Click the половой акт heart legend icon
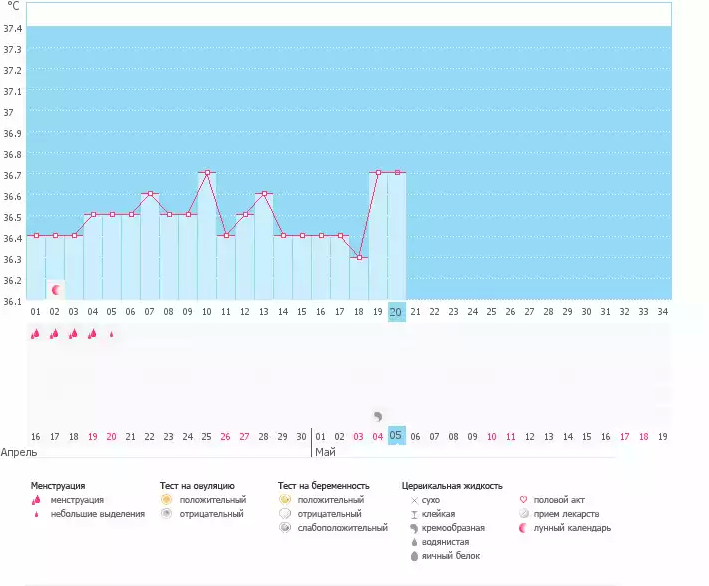 pyautogui.click(x=524, y=500)
